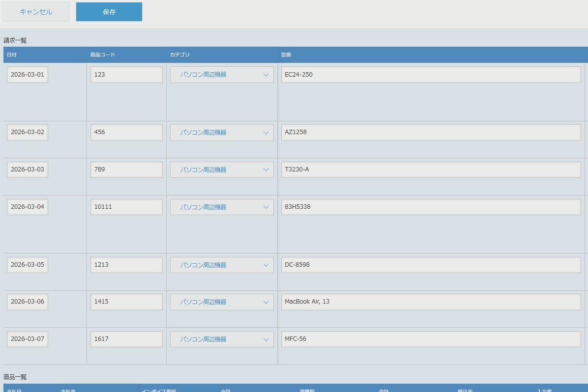Select the 2026-03-01 date field

(x=28, y=75)
